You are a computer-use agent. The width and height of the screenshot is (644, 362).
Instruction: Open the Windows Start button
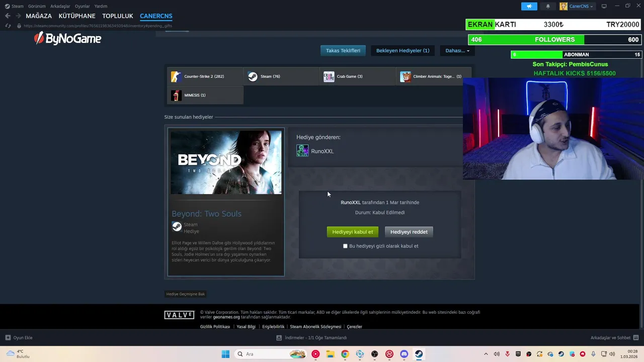coord(225,354)
